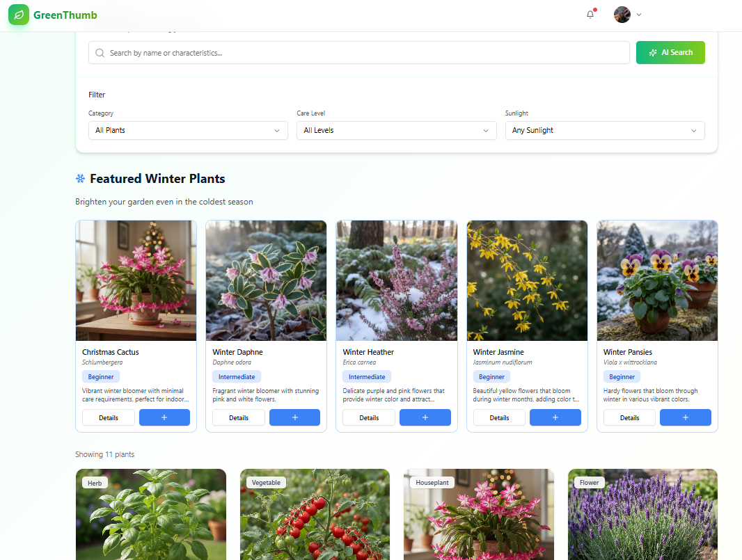Click the search by name input field

pos(348,52)
